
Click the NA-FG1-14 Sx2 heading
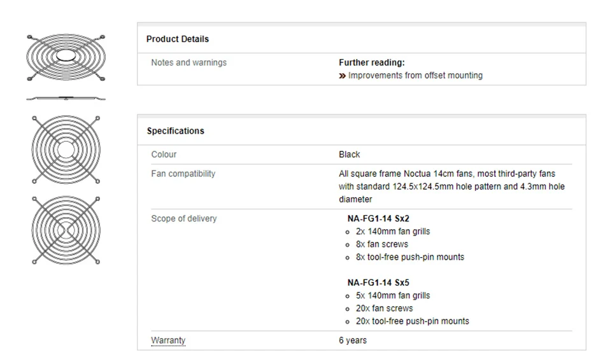(x=378, y=218)
